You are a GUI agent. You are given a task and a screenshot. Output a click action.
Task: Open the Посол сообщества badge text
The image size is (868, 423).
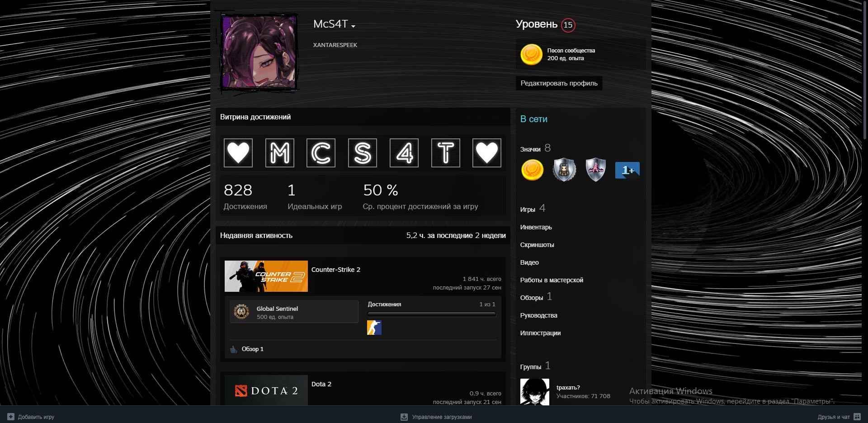coord(571,50)
